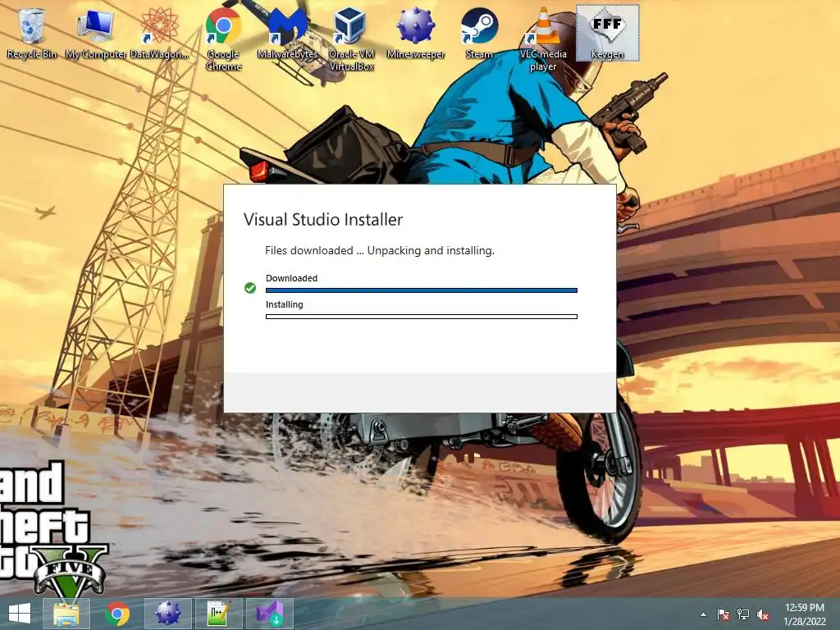This screenshot has height=630, width=840.
Task: Open File Explorer from the taskbar
Action: pyautogui.click(x=66, y=614)
